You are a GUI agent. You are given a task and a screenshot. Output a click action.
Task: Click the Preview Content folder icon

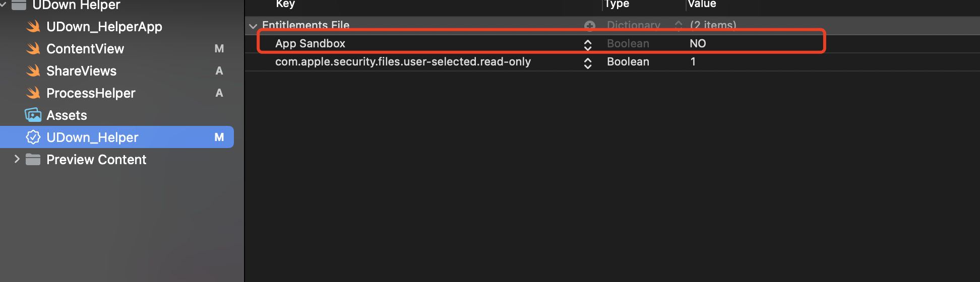33,160
